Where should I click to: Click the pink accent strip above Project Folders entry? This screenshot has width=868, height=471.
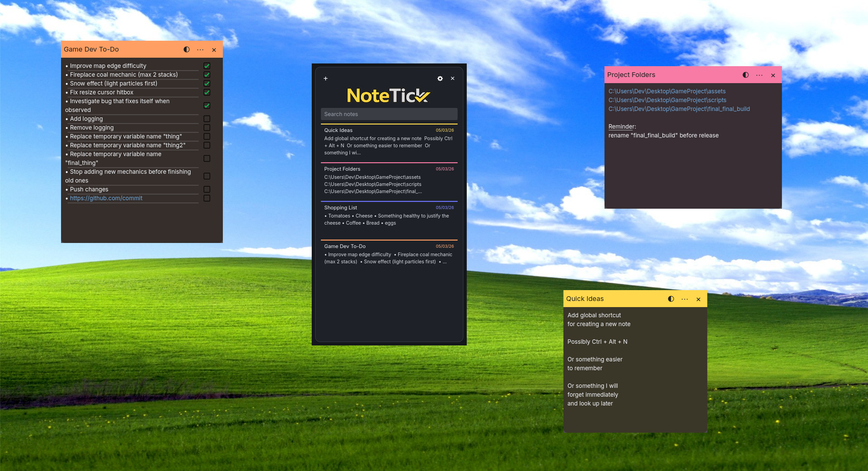tap(389, 163)
